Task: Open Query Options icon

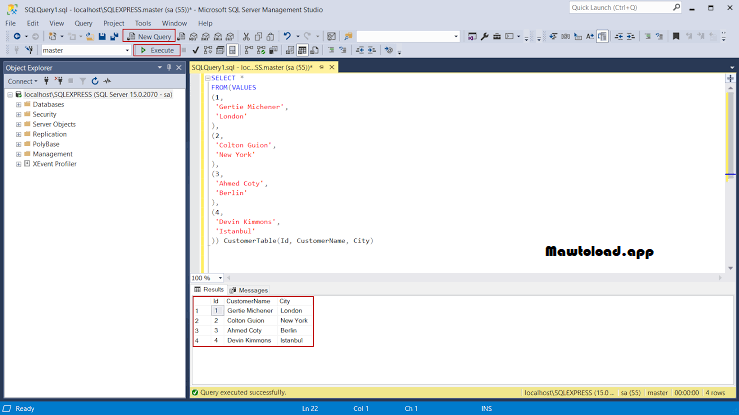Action: click(x=220, y=50)
